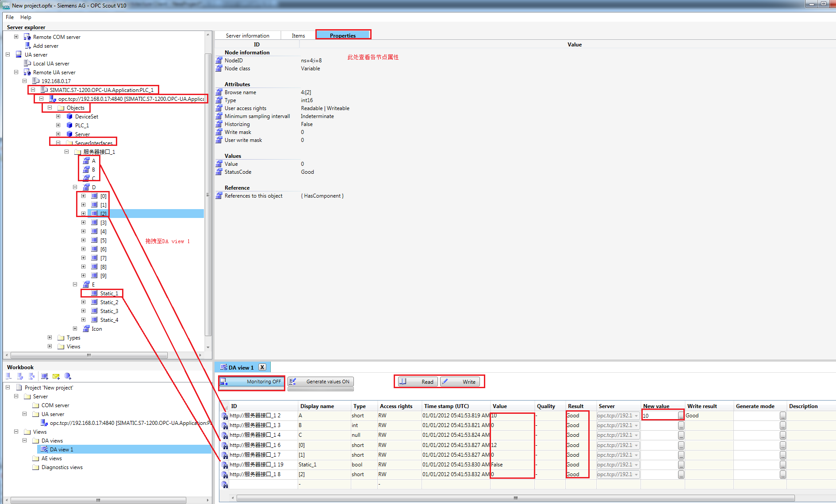Enable Generate values ON
Viewport: 836px width, 504px height.
point(320,382)
